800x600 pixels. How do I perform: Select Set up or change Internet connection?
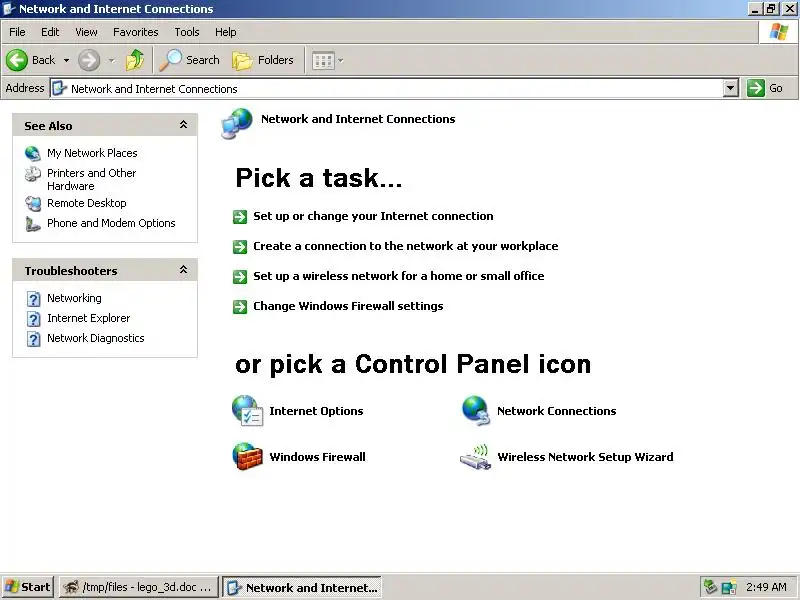click(373, 216)
